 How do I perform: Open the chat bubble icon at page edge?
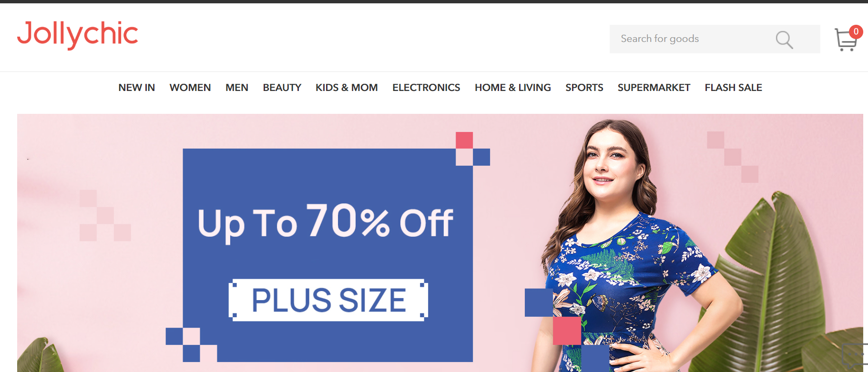coord(855,354)
